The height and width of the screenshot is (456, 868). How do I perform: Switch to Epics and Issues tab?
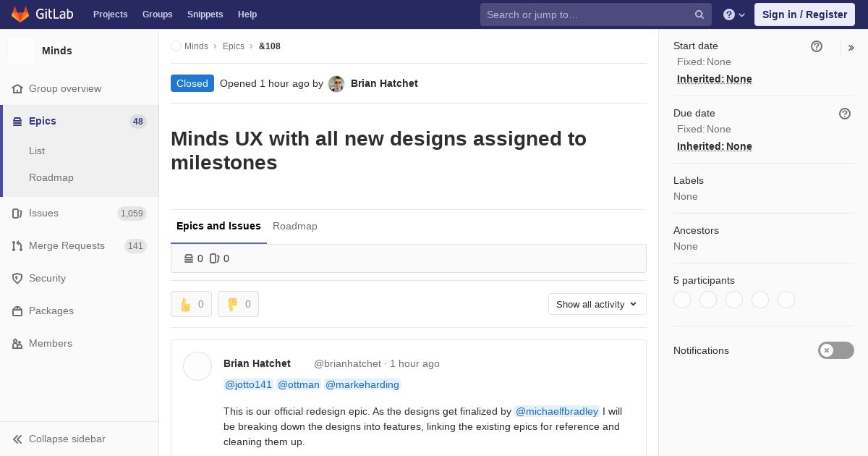218,226
